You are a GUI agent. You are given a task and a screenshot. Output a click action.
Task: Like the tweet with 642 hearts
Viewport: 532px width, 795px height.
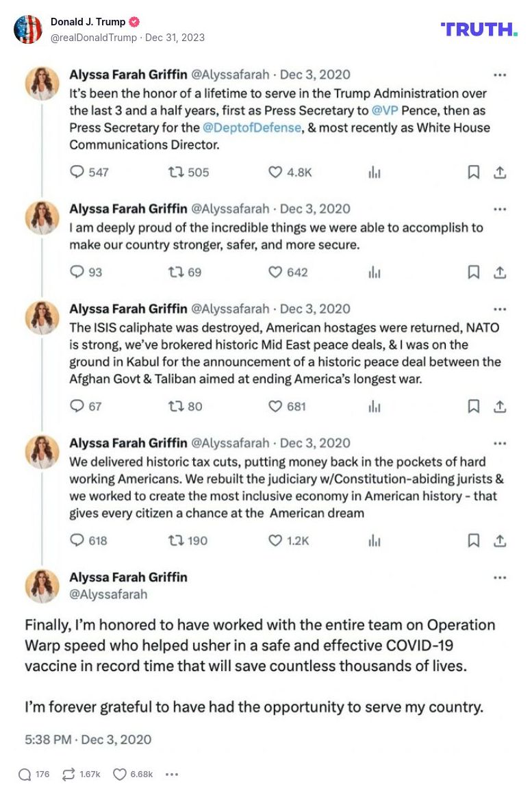[275, 273]
